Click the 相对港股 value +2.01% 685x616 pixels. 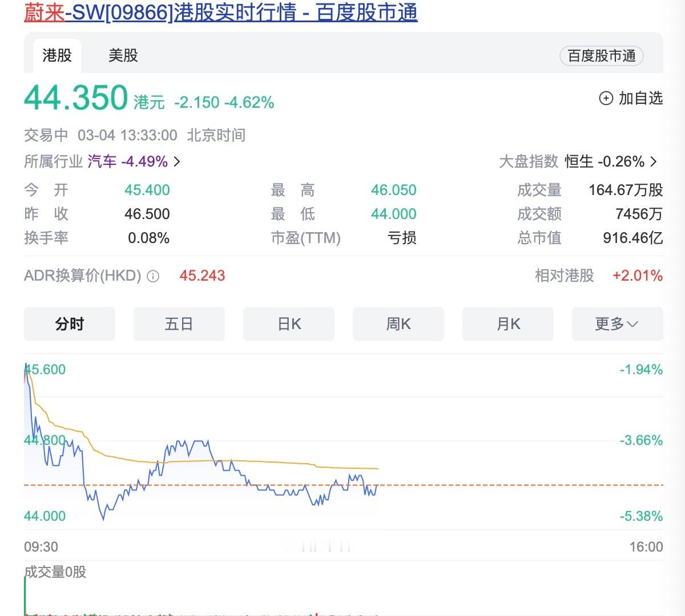pos(638,276)
